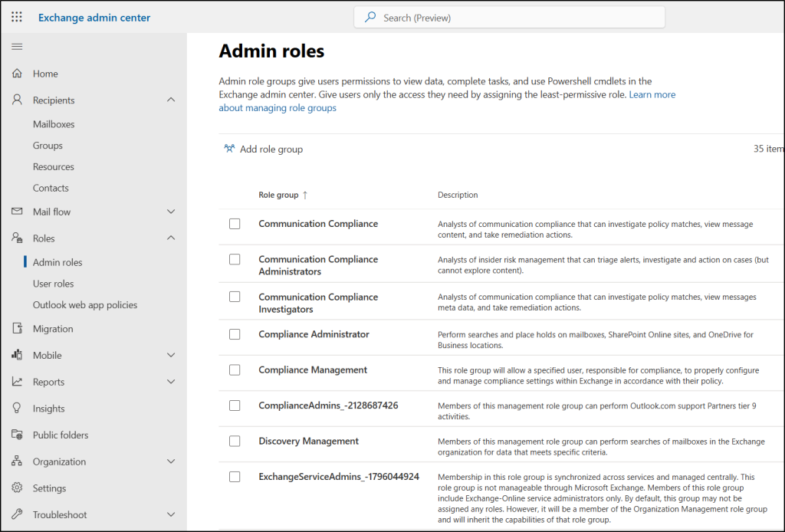Viewport: 785px width, 532px height.
Task: Select User roles in the sidebar
Action: [x=53, y=284]
